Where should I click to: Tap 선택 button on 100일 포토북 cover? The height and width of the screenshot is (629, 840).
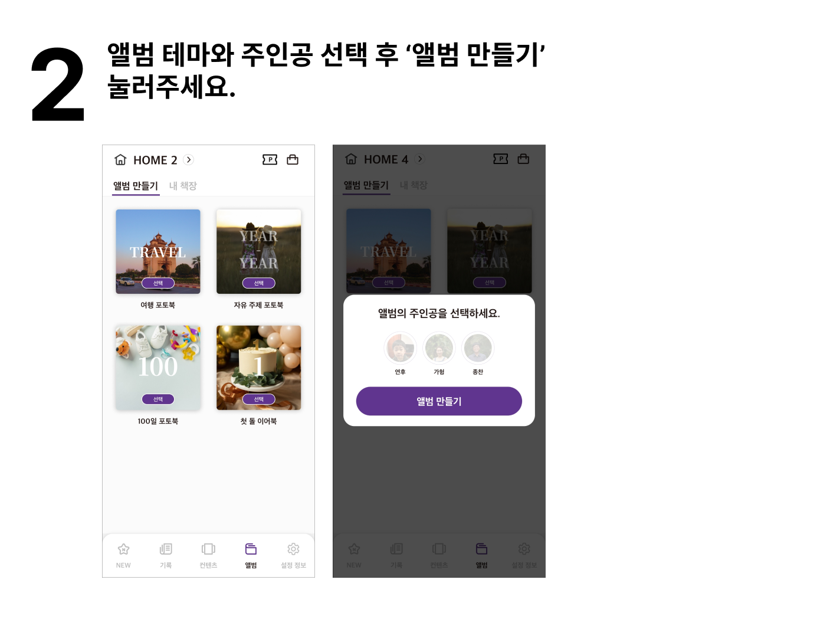pyautogui.click(x=158, y=399)
